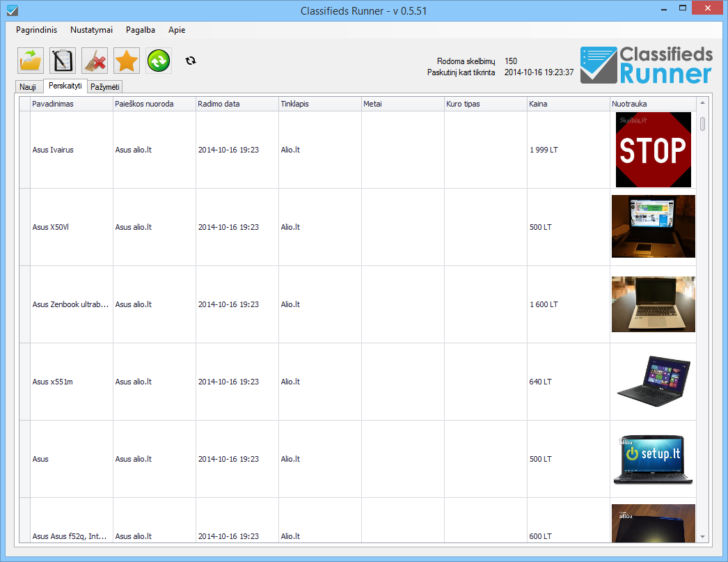Go to the Pažymėti tab
This screenshot has width=728, height=562.
pos(105,87)
